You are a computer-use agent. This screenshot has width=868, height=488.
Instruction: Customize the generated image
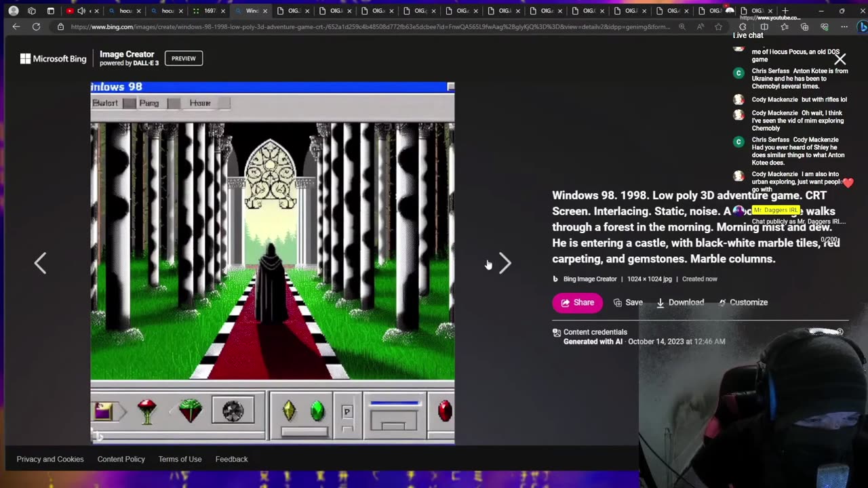(743, 302)
